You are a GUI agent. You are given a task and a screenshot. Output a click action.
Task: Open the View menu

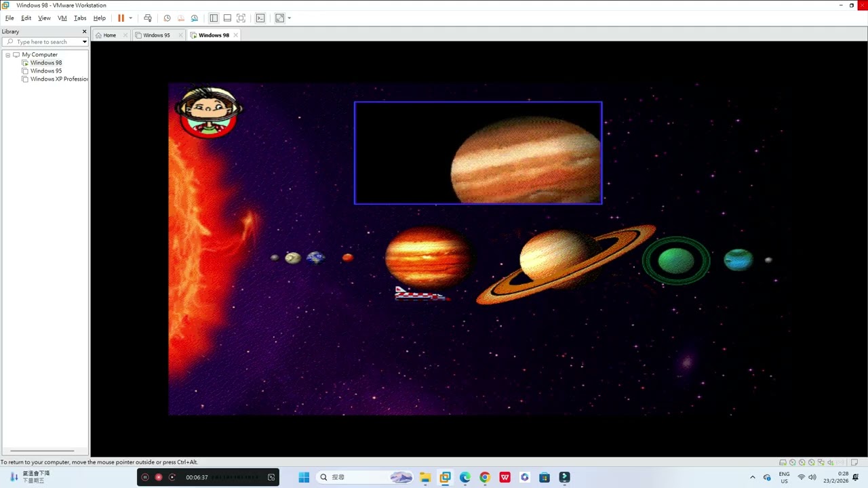(x=44, y=18)
